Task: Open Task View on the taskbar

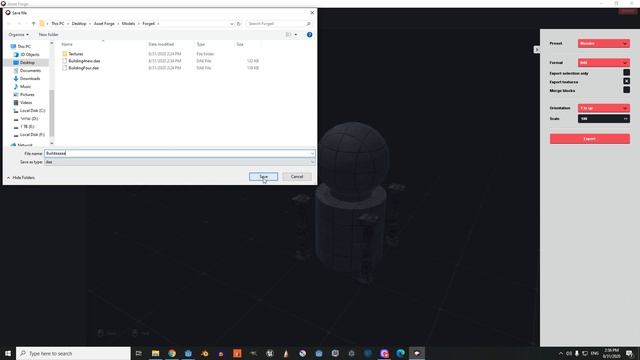Action: click(x=139, y=353)
